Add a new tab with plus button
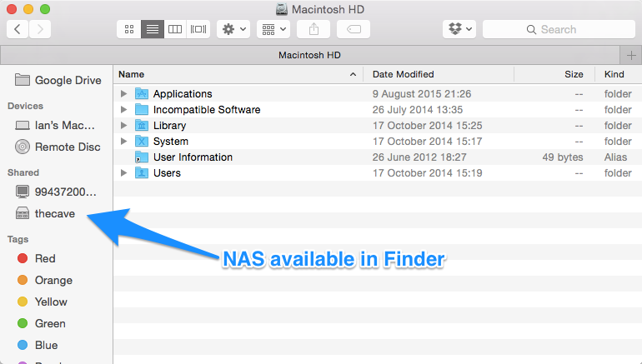Image resolution: width=642 pixels, height=364 pixels. tap(631, 55)
